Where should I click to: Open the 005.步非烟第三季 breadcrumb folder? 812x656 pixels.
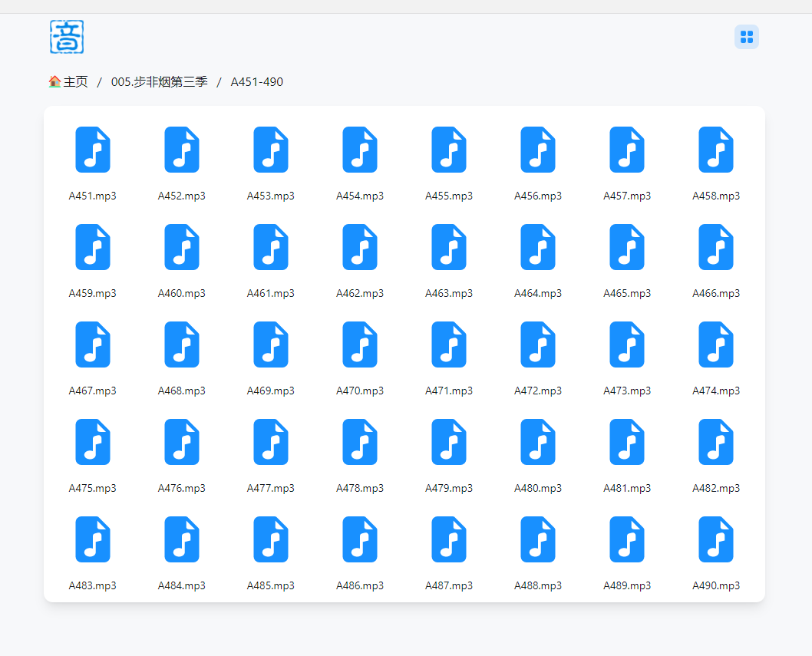coord(159,82)
